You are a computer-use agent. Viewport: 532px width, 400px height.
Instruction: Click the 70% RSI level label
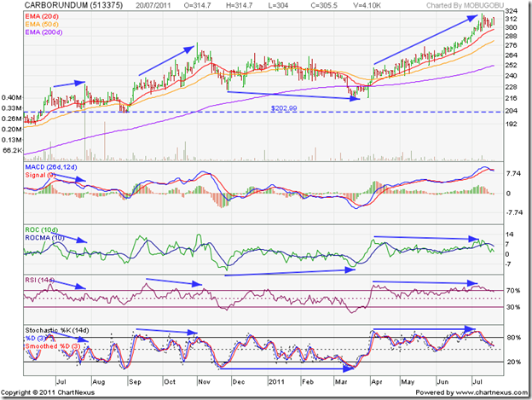point(513,291)
